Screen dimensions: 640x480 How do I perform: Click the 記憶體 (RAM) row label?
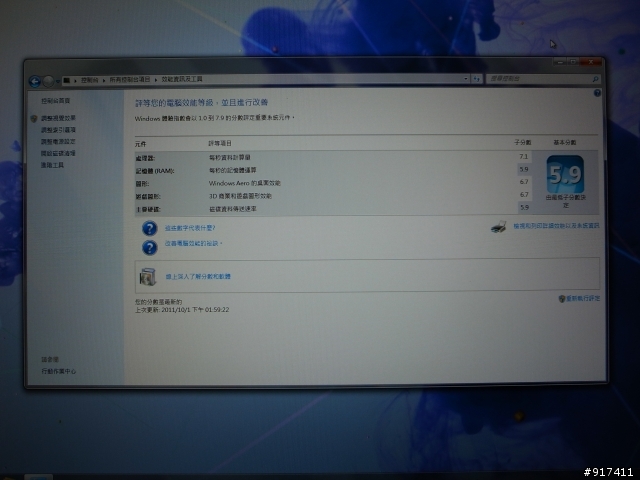155,171
